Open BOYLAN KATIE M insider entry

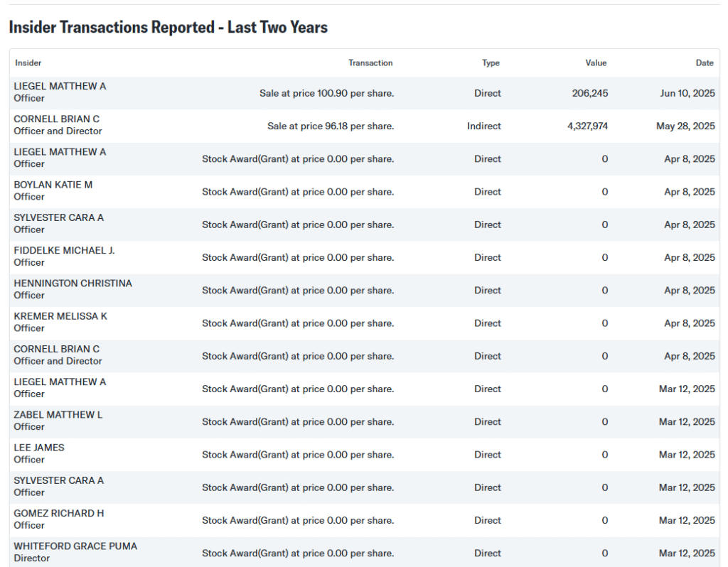(x=53, y=185)
